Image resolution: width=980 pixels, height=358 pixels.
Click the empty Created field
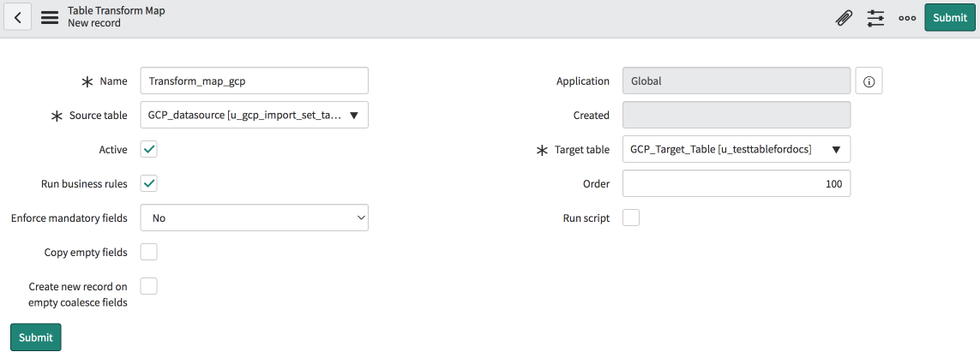pos(736,115)
